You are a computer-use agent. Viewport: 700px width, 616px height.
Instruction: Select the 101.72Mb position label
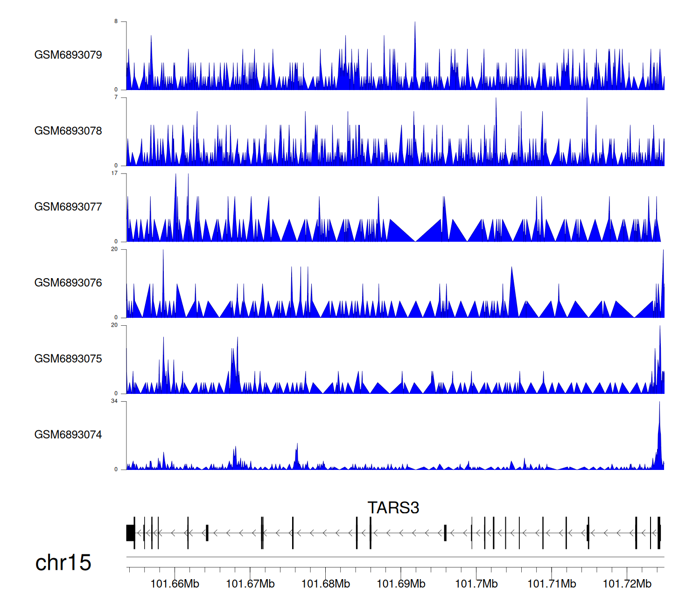click(627, 584)
